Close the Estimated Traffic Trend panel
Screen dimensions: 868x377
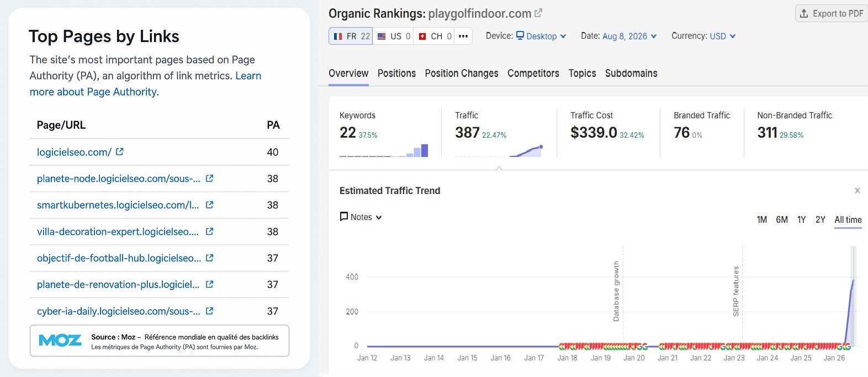point(858,191)
